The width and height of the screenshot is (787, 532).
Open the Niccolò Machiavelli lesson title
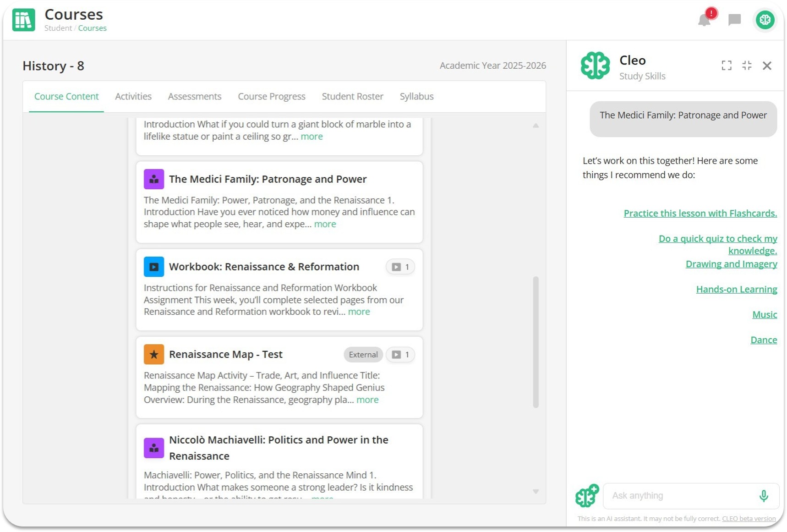point(279,448)
